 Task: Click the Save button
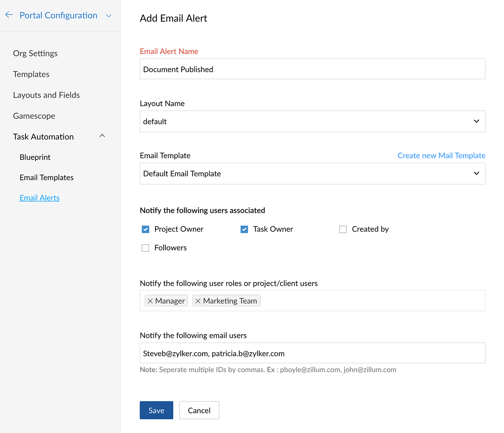156,410
